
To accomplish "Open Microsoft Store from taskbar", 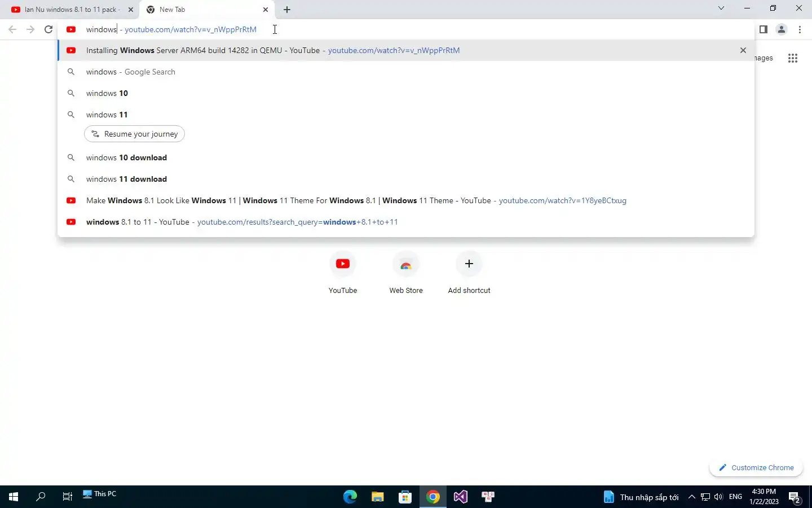I will pyautogui.click(x=405, y=497).
